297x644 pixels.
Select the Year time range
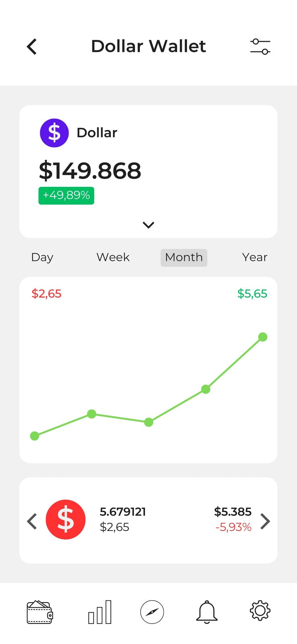click(x=255, y=257)
